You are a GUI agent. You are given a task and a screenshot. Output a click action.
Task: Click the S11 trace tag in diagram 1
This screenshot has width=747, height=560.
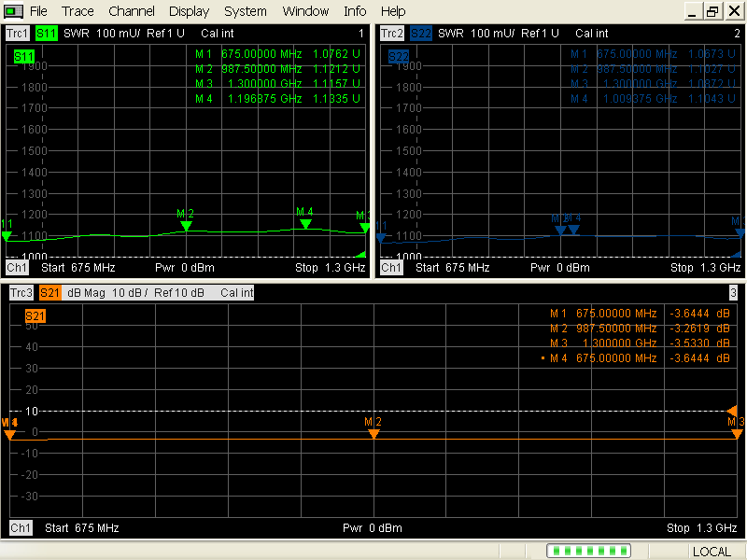pyautogui.click(x=24, y=57)
